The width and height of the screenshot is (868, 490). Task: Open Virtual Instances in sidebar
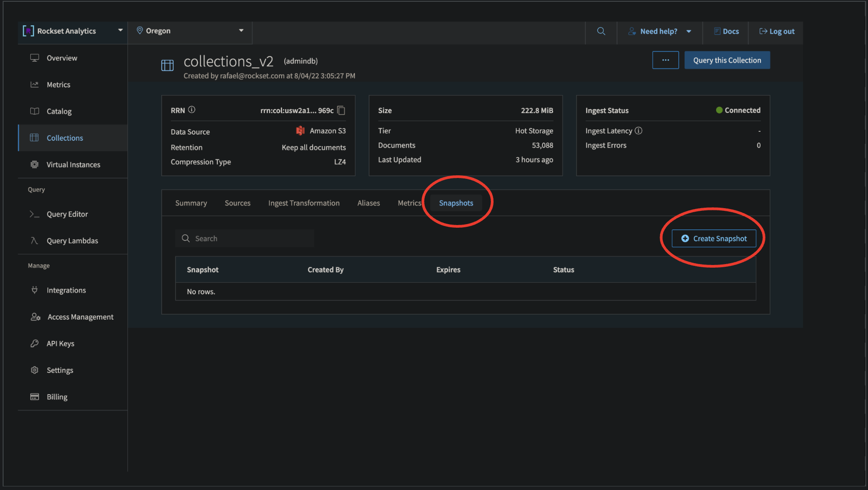point(73,165)
